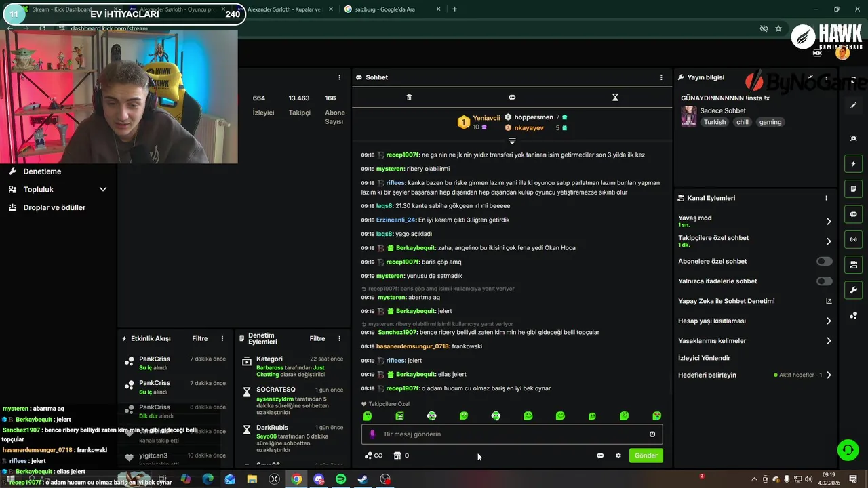Click the trash icon in the Sohbet toolbar
The image size is (868, 488).
point(409,98)
